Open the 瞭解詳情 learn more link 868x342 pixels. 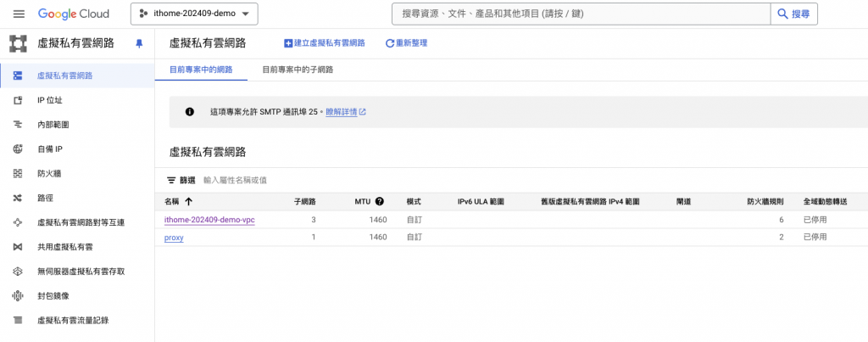click(341, 111)
